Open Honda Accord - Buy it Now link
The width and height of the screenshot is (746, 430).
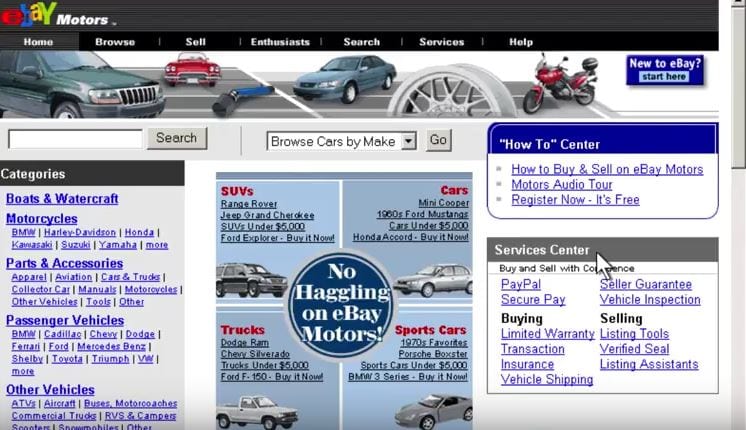(411, 237)
